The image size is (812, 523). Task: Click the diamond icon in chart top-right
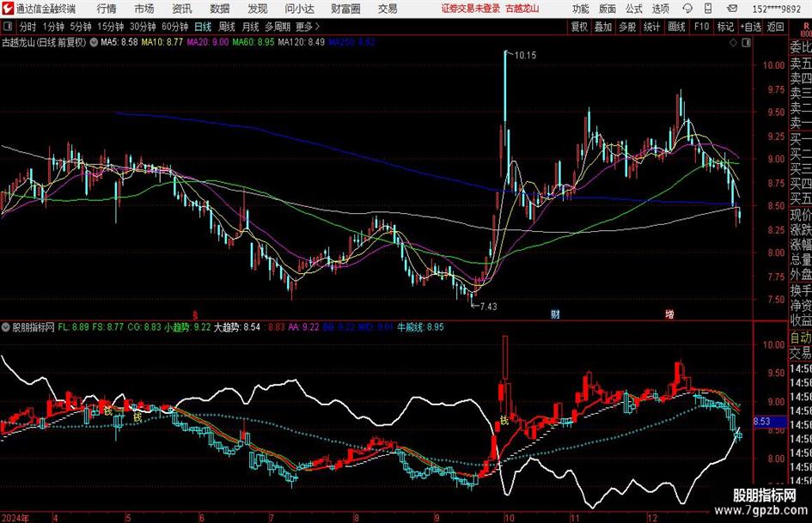click(733, 42)
